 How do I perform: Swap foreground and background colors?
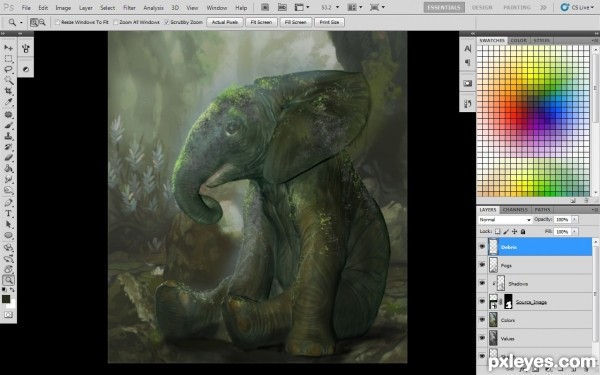click(12, 290)
